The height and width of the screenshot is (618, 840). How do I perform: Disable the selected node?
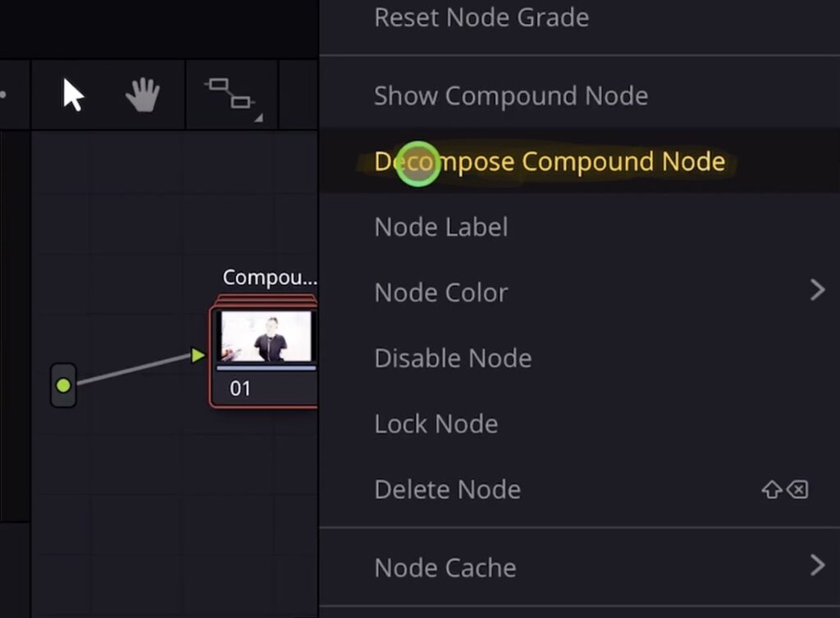452,358
